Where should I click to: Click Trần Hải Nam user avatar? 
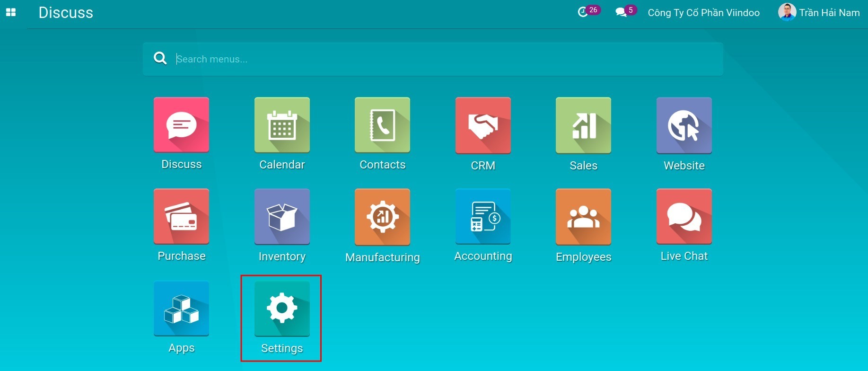pos(787,12)
